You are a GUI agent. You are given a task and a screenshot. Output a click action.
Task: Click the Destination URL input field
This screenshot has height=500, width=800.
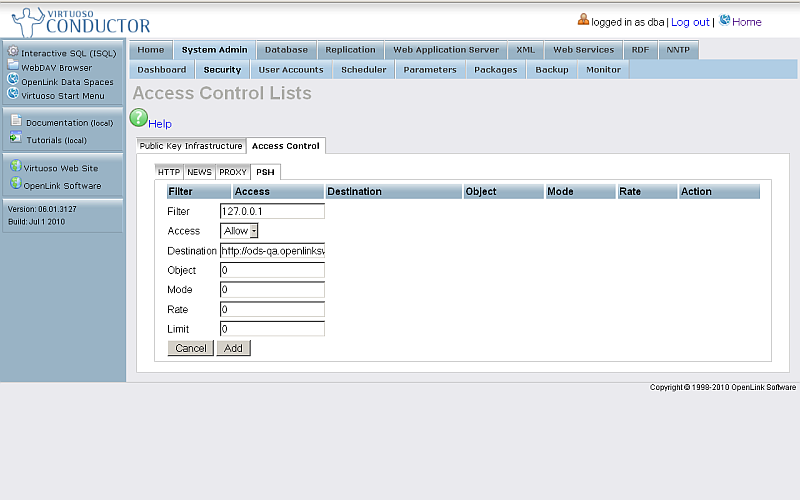tap(272, 251)
